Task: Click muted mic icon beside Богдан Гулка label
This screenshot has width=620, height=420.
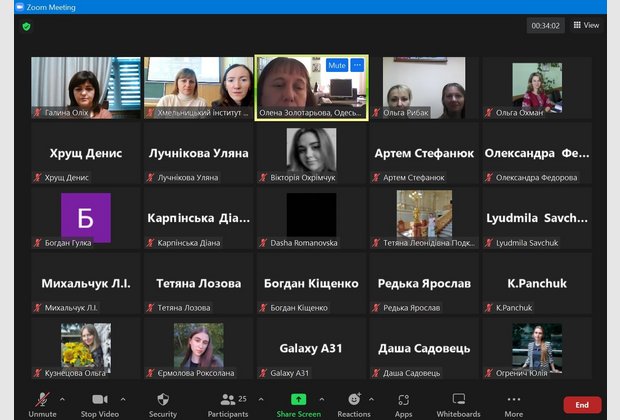Action: pyautogui.click(x=38, y=243)
